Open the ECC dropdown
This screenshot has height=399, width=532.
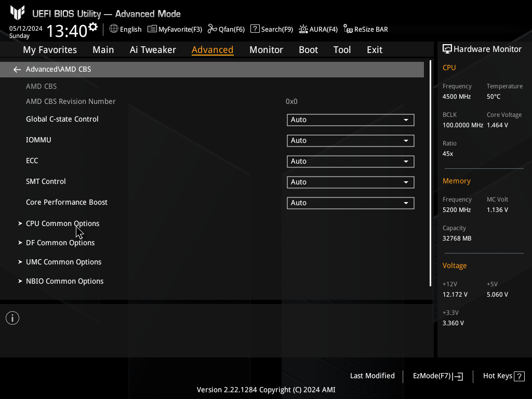[x=351, y=161]
